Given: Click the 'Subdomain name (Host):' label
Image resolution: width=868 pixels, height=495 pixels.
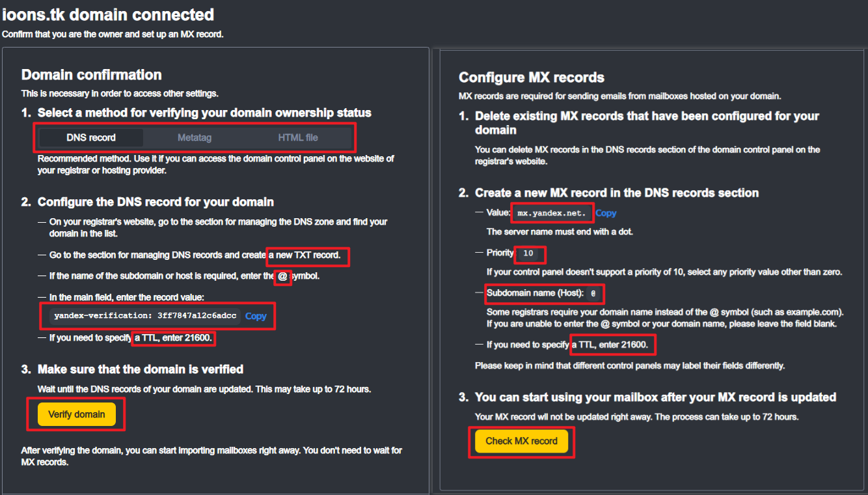Looking at the screenshot, I should (x=534, y=293).
